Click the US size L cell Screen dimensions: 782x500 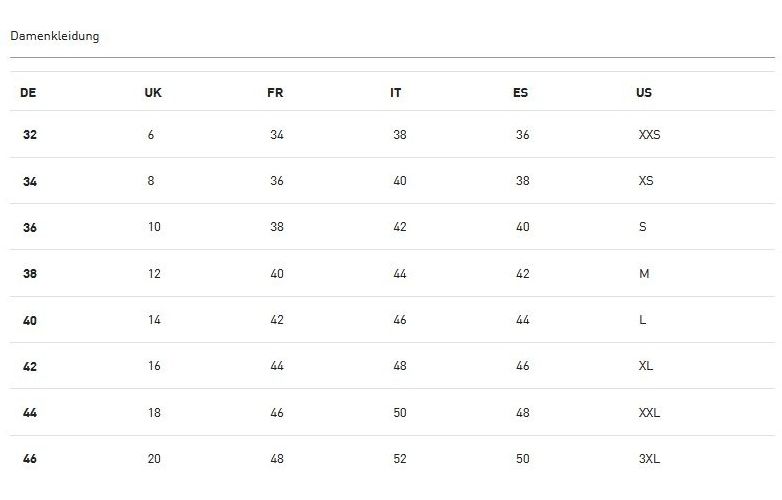click(x=643, y=320)
